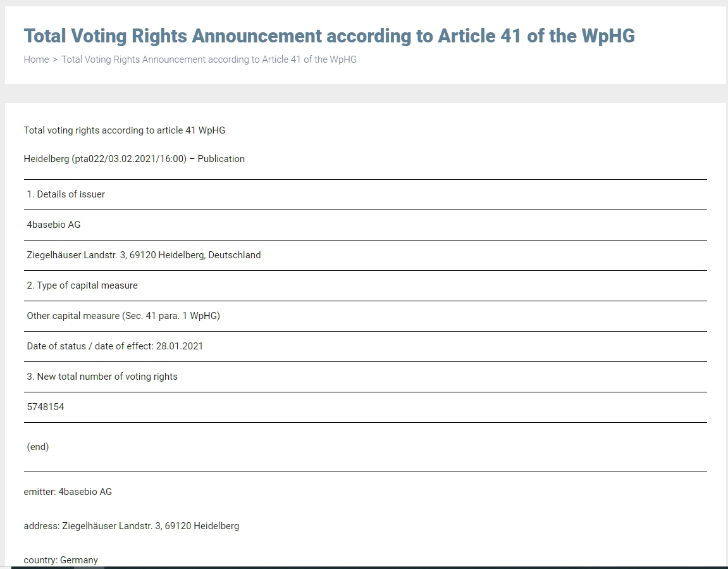728x569 pixels.
Task: Select the '1. Details of issuer' row
Action: [66, 194]
